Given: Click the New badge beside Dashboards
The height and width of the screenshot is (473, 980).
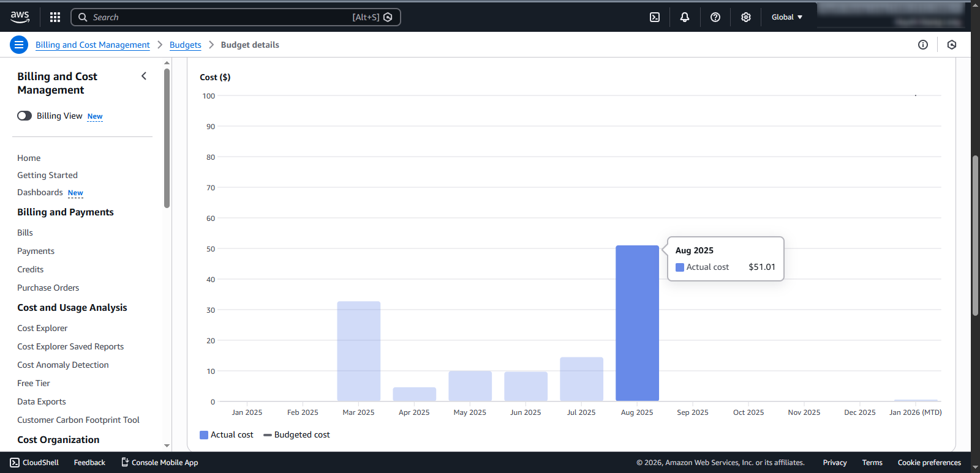Looking at the screenshot, I should (75, 193).
